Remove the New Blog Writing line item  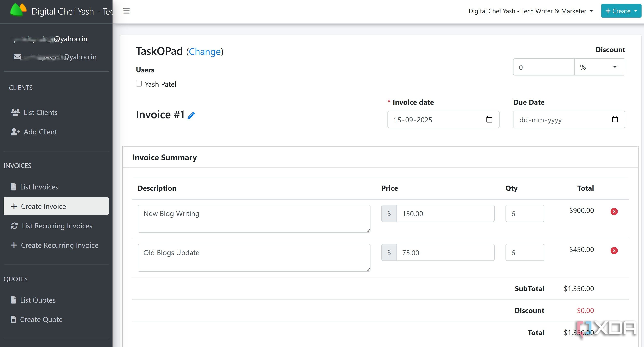[614, 212]
